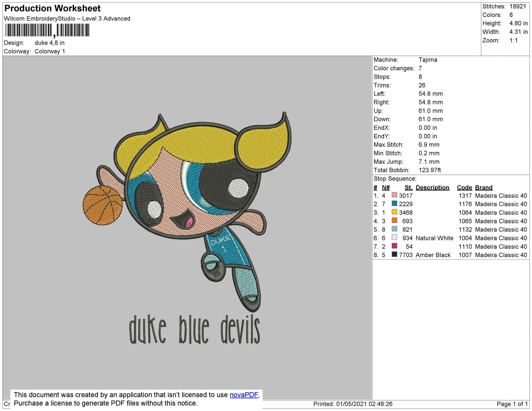Click the Stitches value 18921
This screenshot has width=532, height=411.
click(518, 7)
